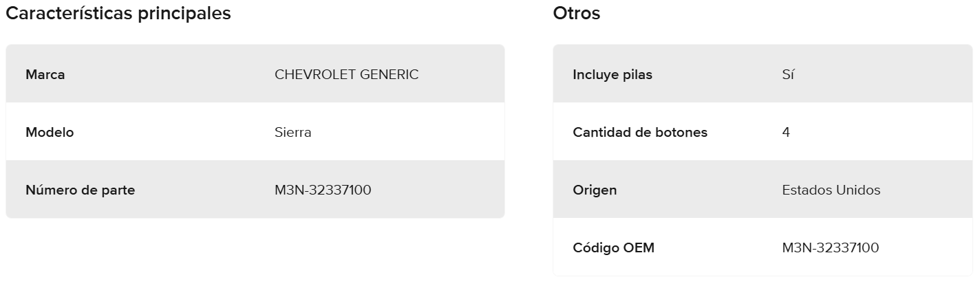
Task: Click the M3N-32337100 value beside Número de parte
Action: point(323,190)
